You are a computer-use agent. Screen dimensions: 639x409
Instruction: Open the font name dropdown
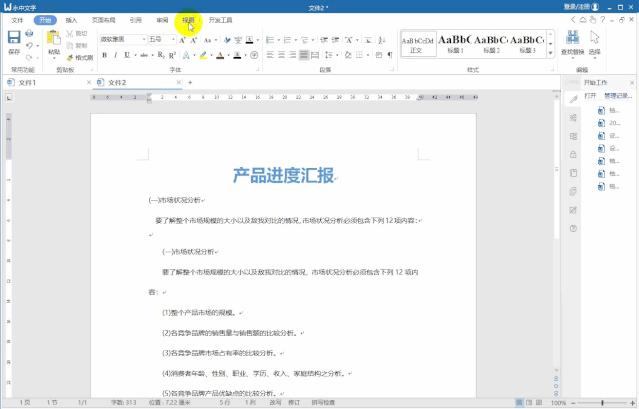point(144,40)
